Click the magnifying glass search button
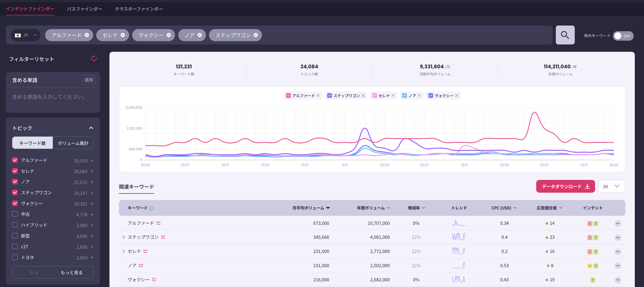644x287 pixels. [565, 35]
